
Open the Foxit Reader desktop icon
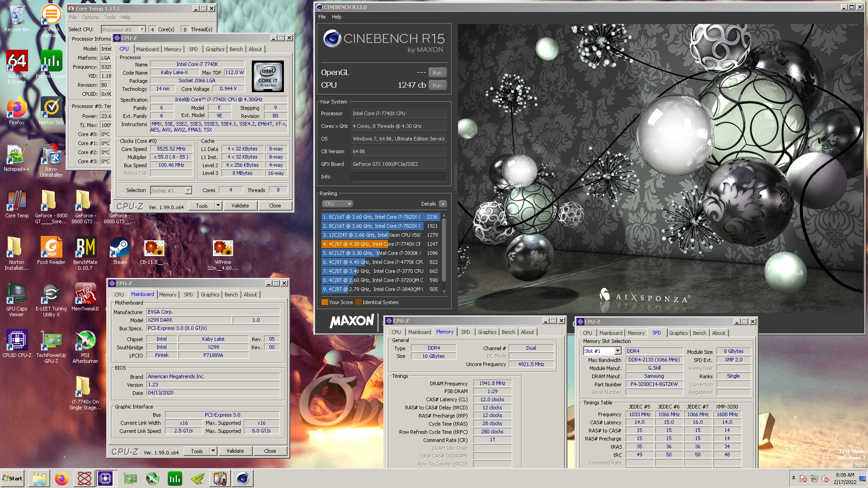51,251
